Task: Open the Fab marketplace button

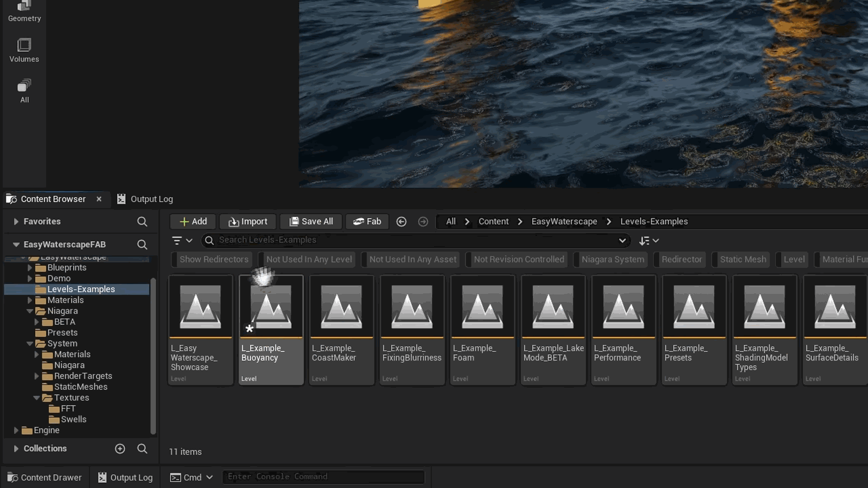Action: (367, 221)
